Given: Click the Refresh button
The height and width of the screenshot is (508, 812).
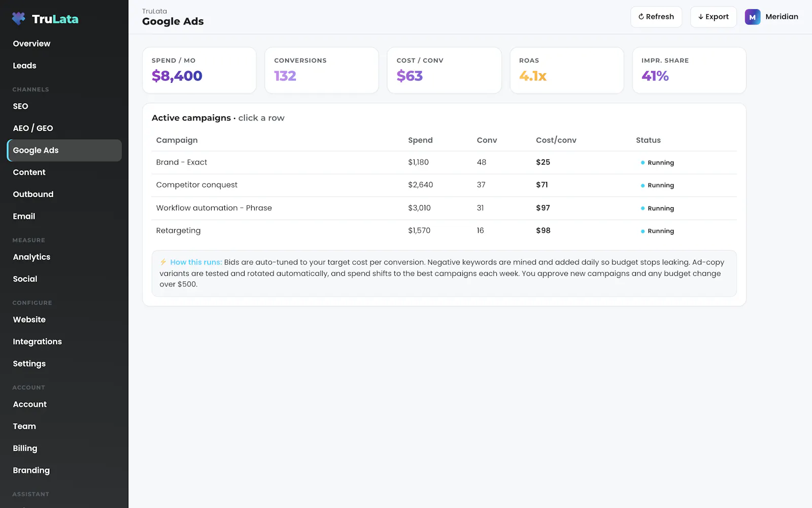Looking at the screenshot, I should point(656,17).
